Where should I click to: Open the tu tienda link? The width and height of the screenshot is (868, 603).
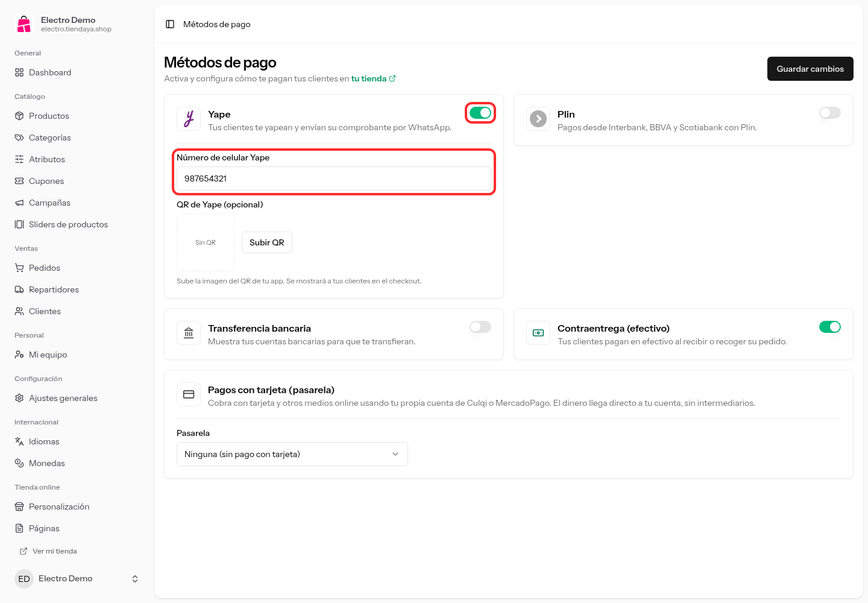(373, 78)
